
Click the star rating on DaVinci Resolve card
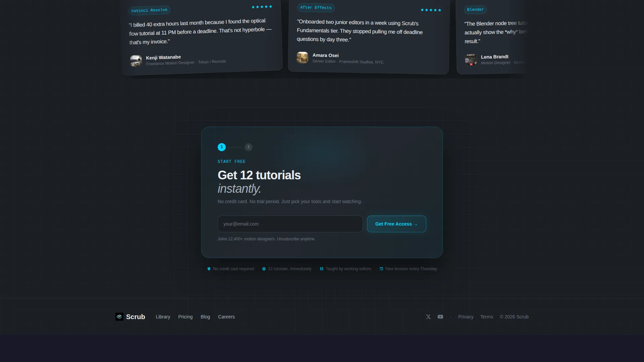[262, 7]
